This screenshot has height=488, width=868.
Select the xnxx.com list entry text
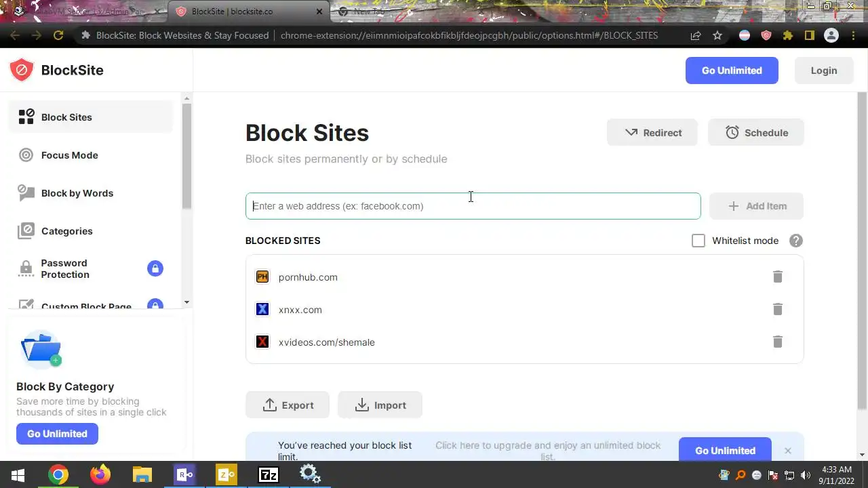(300, 310)
